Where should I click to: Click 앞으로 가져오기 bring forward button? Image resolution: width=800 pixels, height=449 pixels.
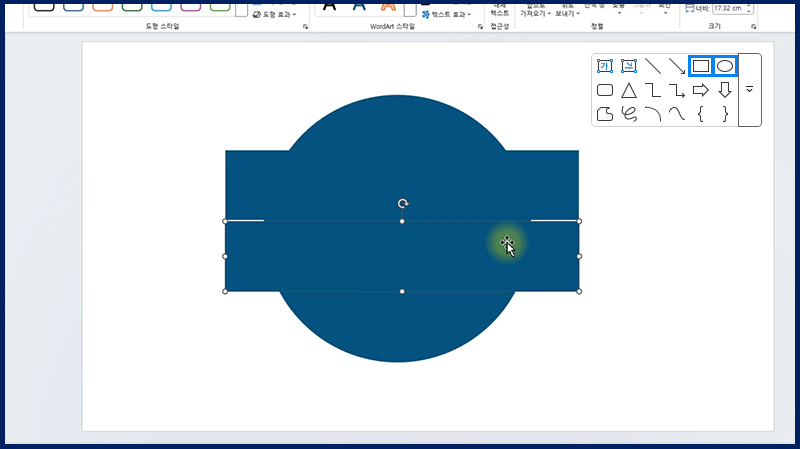(535, 9)
